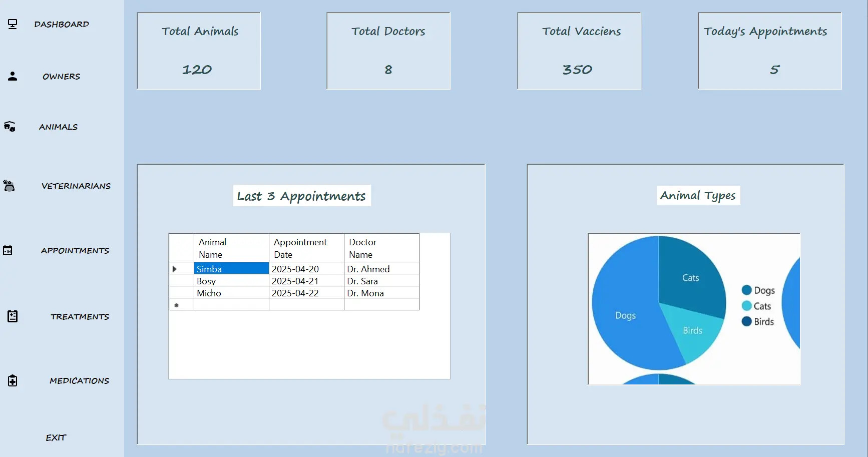
Task: Navigate to Veterinarians
Action: [x=76, y=186]
